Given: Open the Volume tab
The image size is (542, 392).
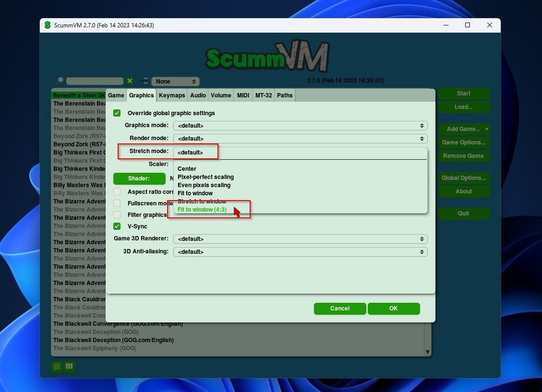Looking at the screenshot, I should (221, 95).
